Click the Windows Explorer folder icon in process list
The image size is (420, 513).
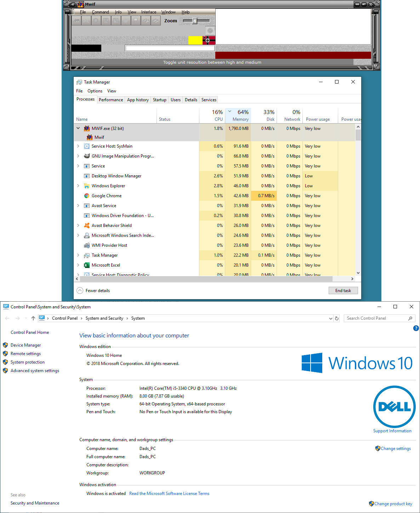(87, 186)
